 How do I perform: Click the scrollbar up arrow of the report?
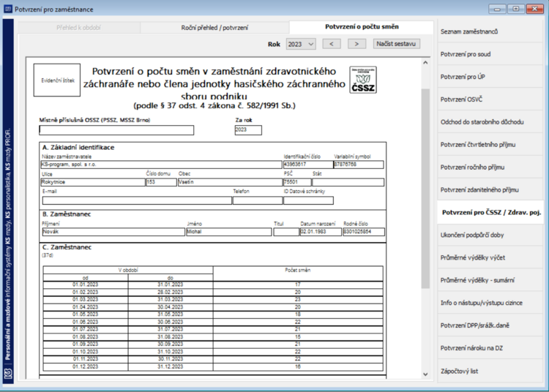(x=425, y=63)
